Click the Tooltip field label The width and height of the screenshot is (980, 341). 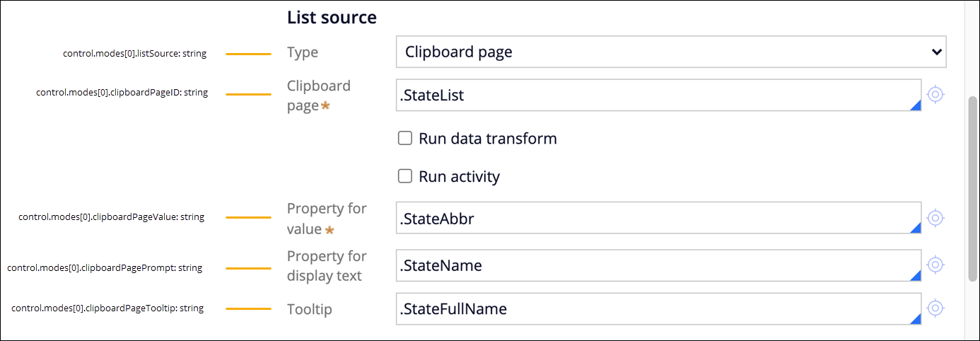coord(309,309)
